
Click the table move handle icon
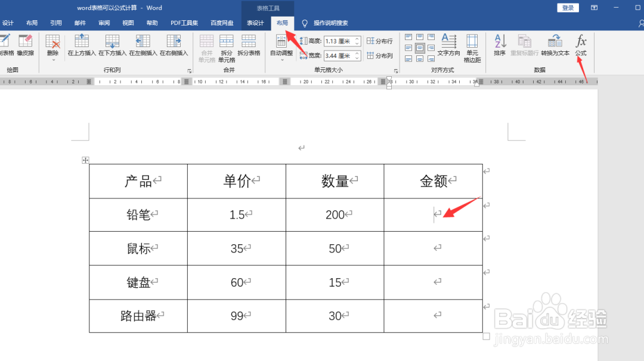(x=85, y=160)
